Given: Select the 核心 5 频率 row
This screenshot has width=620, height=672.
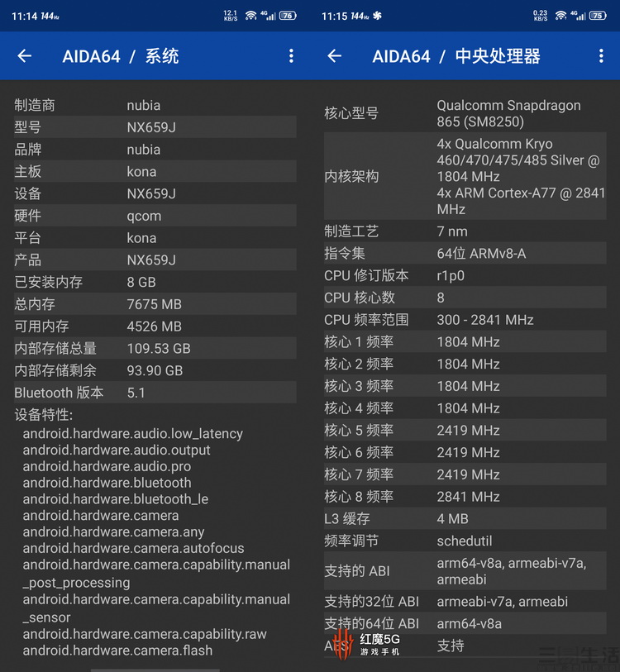Looking at the screenshot, I should point(465,430).
